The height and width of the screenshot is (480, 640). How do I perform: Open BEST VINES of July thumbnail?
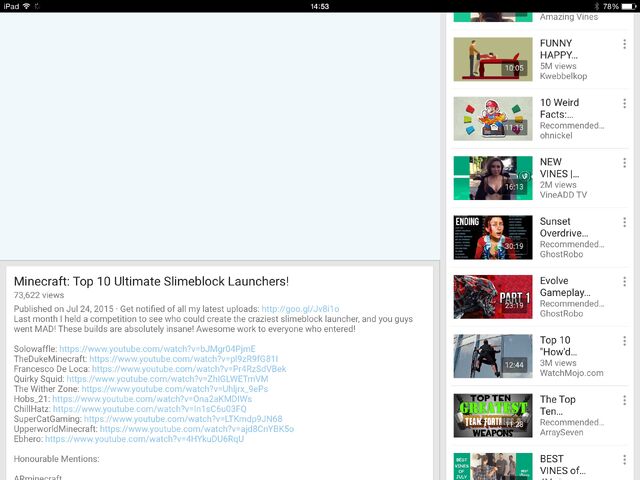pyautogui.click(x=493, y=467)
